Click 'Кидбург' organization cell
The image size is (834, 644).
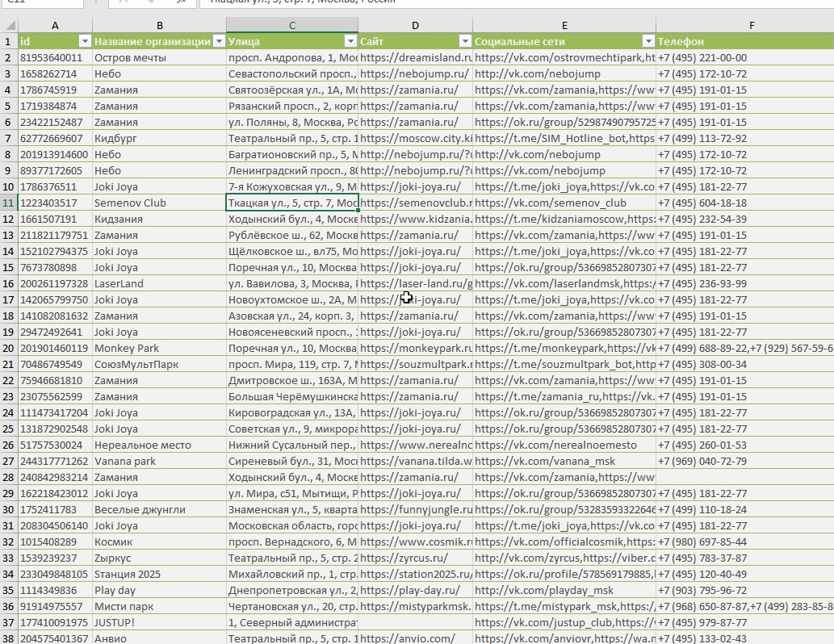tap(160, 138)
